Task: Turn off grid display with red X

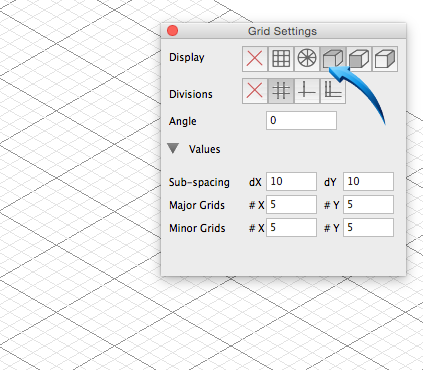Action: pos(255,59)
